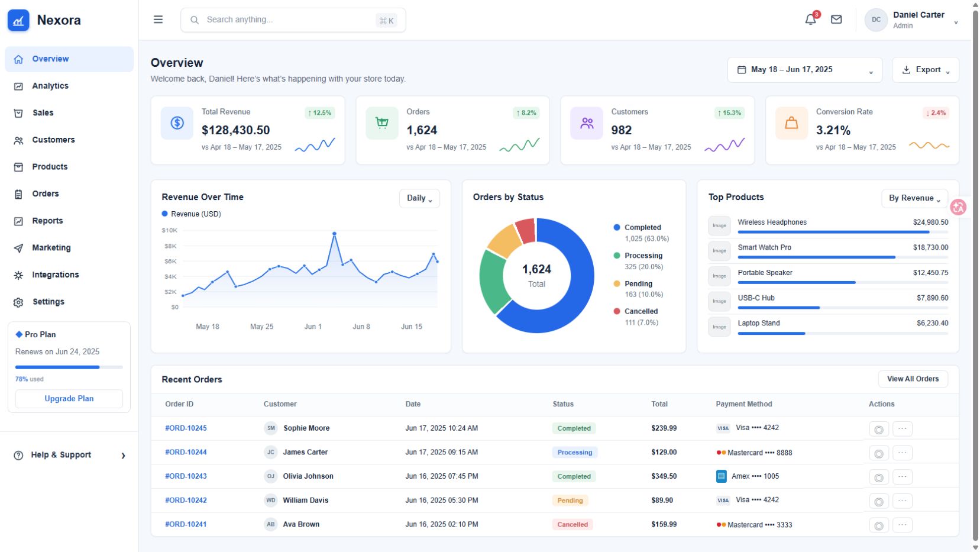Open the notifications bell
This screenshot has width=980, height=552.
(810, 20)
